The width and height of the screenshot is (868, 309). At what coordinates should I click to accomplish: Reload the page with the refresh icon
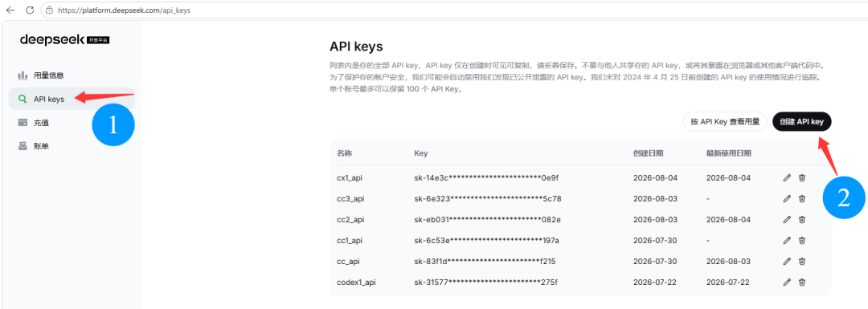pos(30,10)
